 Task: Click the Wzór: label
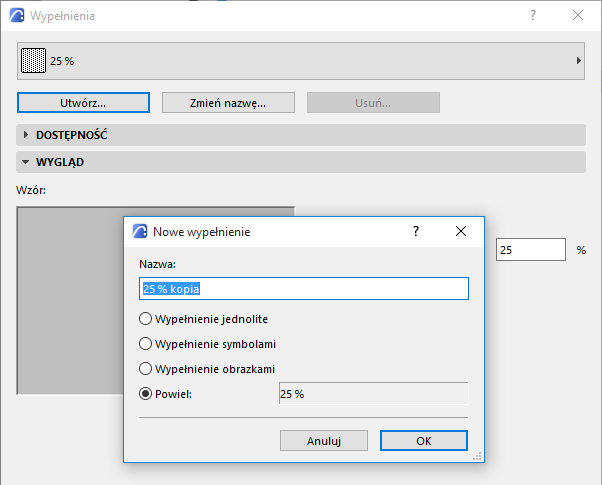pos(31,190)
